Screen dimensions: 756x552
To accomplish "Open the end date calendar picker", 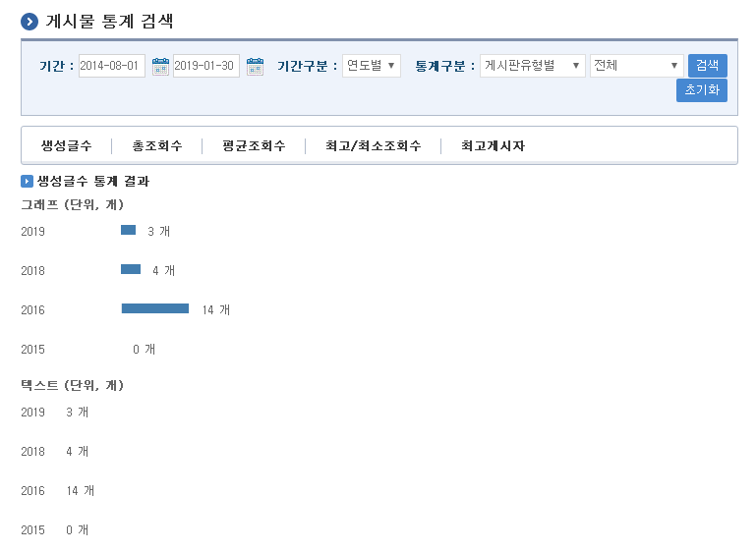I will [255, 67].
